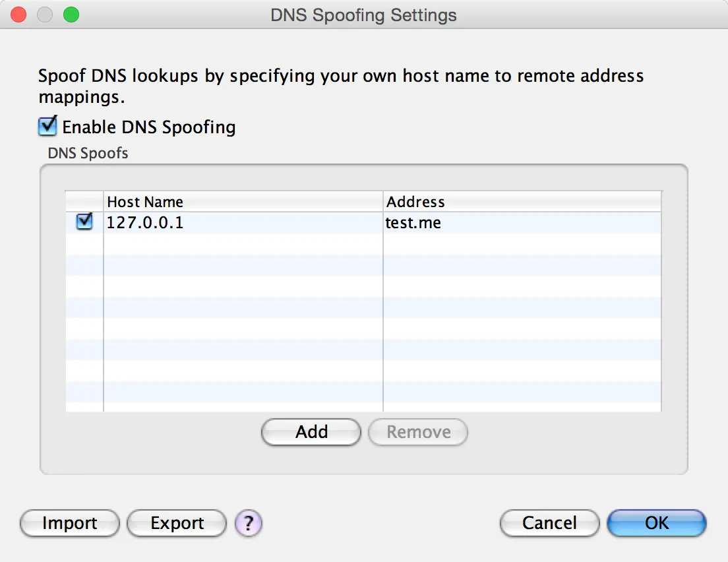Image resolution: width=728 pixels, height=562 pixels.
Task: Click the yellow minimize traffic light button
Action: click(x=44, y=14)
